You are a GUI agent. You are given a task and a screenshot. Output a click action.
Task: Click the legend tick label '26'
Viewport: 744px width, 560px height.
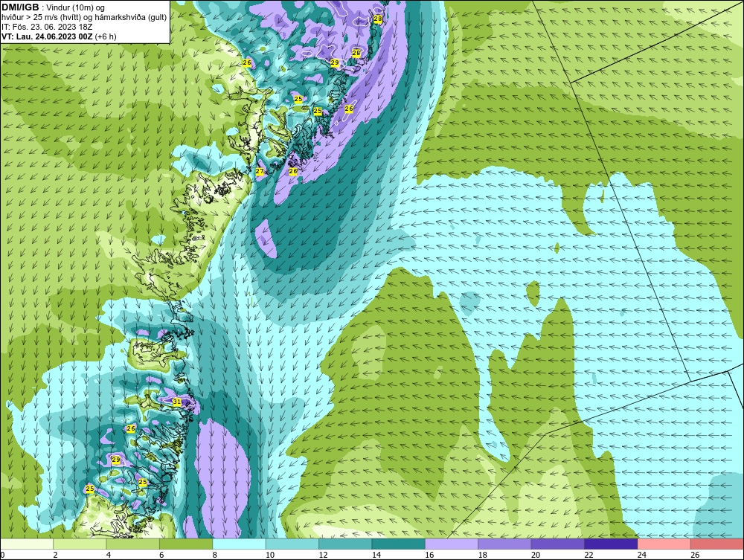[x=695, y=555]
